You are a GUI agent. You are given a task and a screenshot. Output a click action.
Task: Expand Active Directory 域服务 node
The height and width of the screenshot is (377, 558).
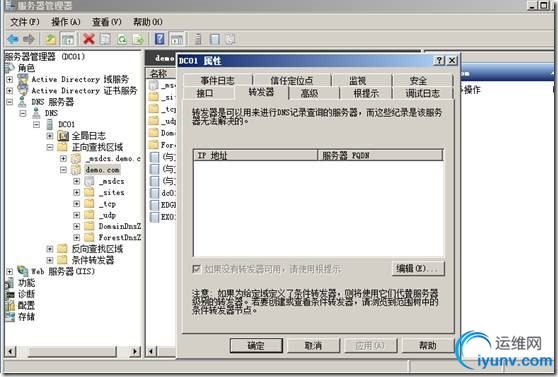10,79
